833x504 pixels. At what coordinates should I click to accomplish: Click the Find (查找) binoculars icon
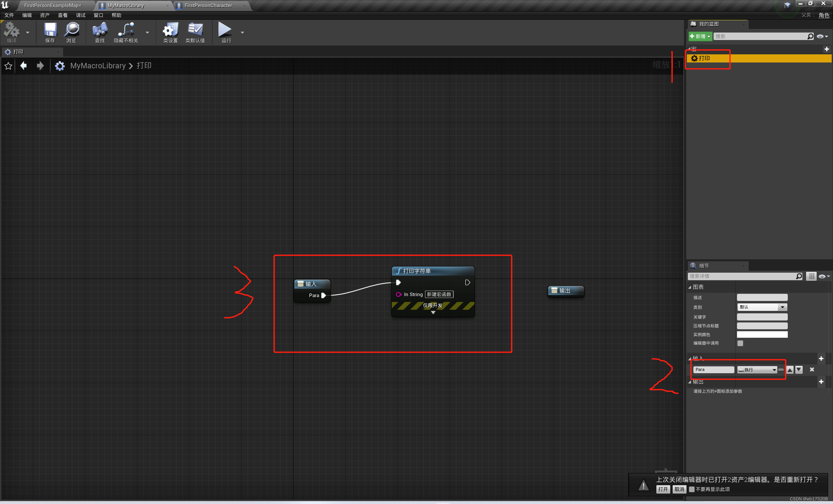click(x=100, y=32)
